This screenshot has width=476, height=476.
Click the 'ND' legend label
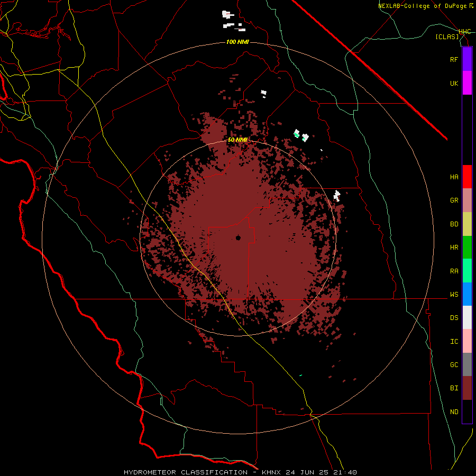click(x=454, y=412)
